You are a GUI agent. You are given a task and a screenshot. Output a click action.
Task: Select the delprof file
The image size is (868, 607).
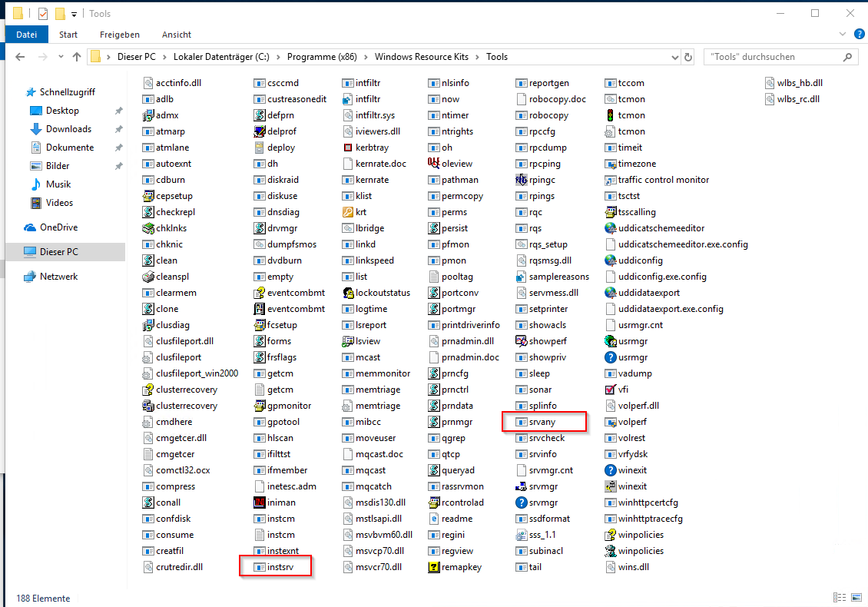pos(275,131)
